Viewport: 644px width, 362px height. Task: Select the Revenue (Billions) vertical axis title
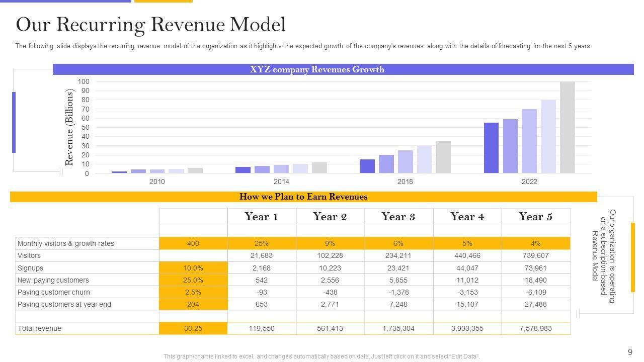[x=69, y=127]
